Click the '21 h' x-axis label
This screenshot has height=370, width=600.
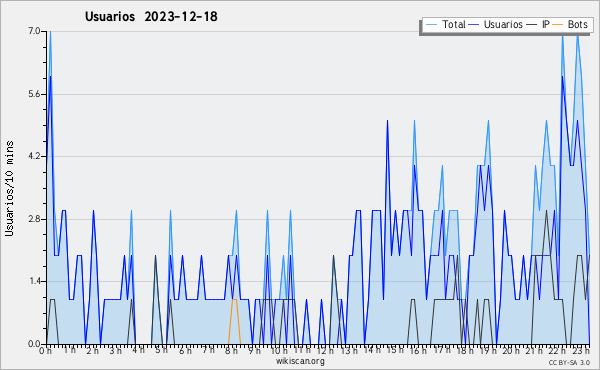(534, 350)
